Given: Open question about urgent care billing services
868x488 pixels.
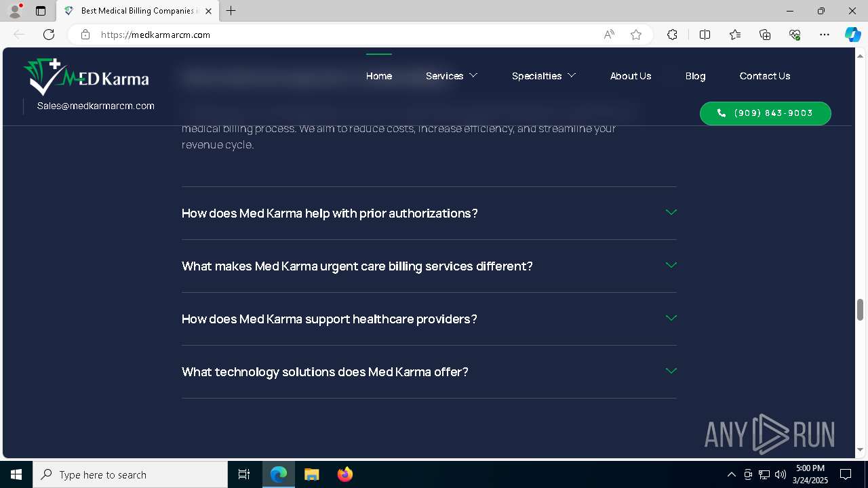Looking at the screenshot, I should [357, 266].
